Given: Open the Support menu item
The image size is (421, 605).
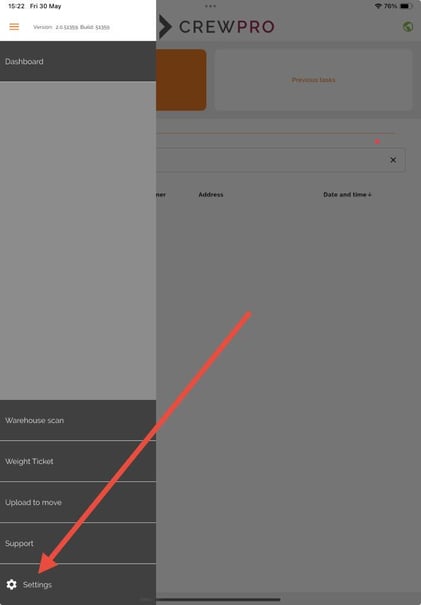Looking at the screenshot, I should [78, 543].
